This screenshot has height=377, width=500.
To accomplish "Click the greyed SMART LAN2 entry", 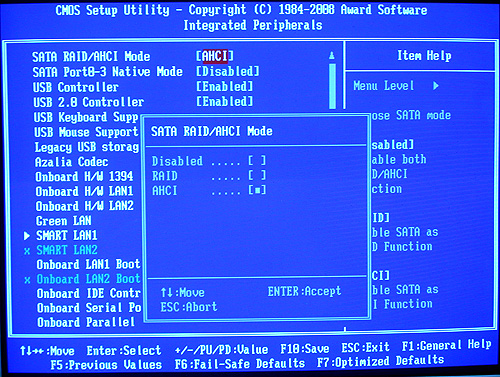I will click(x=67, y=250).
